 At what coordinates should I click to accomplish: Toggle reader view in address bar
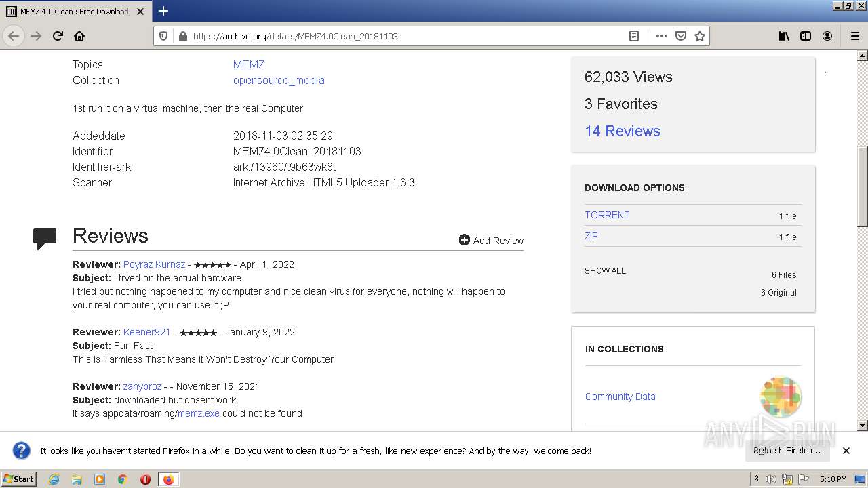point(634,36)
